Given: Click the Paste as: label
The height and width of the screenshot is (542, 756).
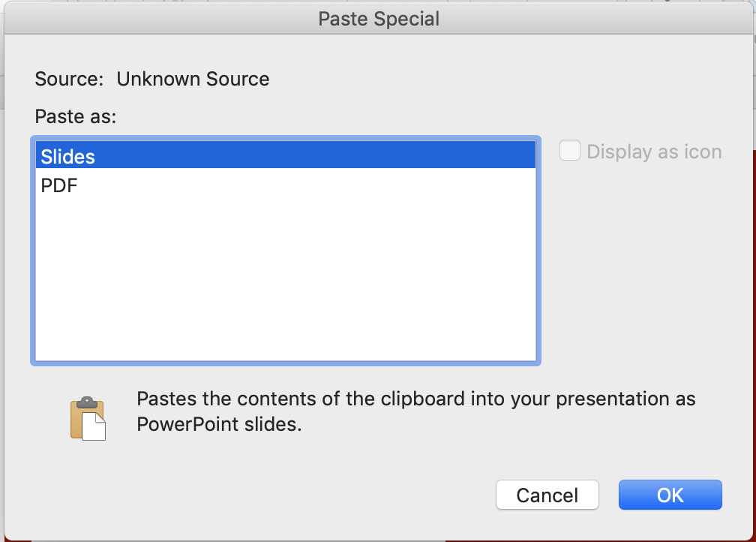Looking at the screenshot, I should 76,116.
